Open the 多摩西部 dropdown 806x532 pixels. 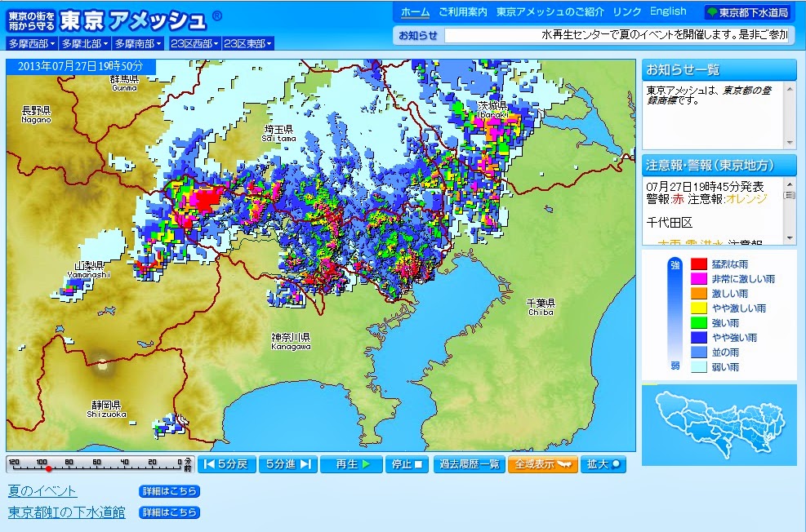point(32,43)
